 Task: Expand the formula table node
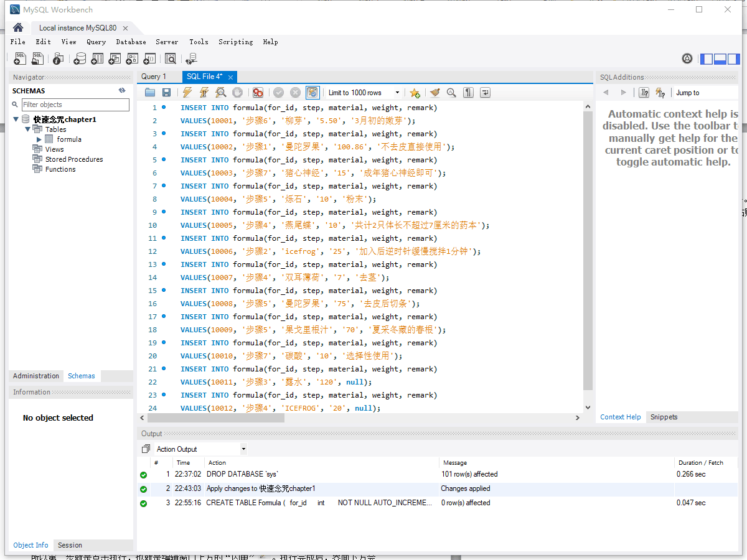pyautogui.click(x=39, y=139)
